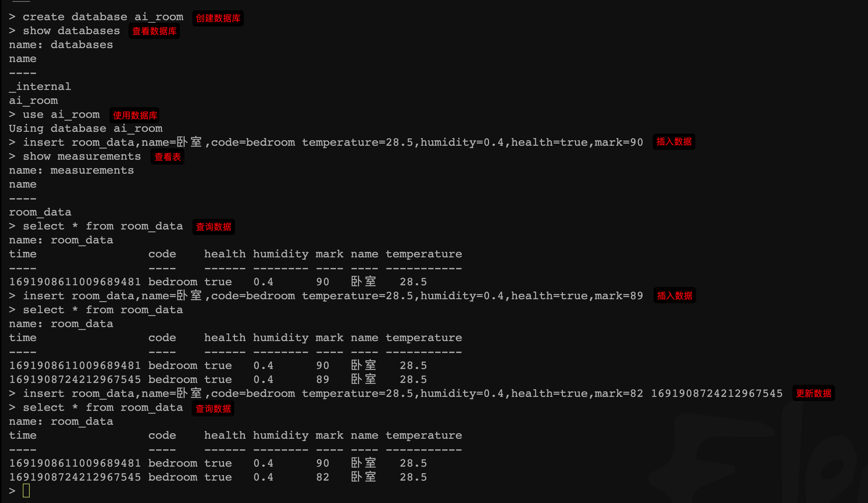Click the first red 插入数据 label, after mark=90
868x503 pixels.
point(674,142)
